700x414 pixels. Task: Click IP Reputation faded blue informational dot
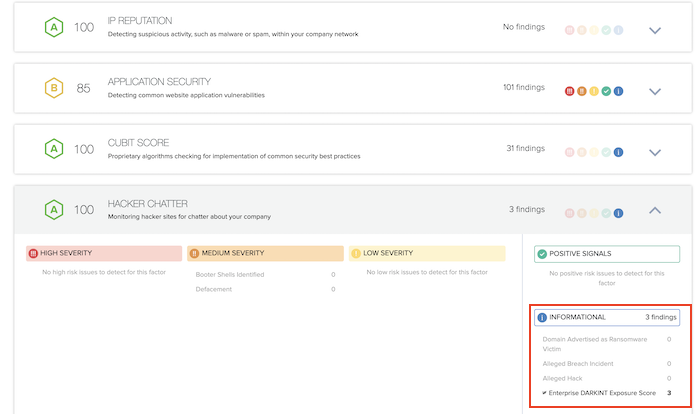pyautogui.click(x=618, y=30)
